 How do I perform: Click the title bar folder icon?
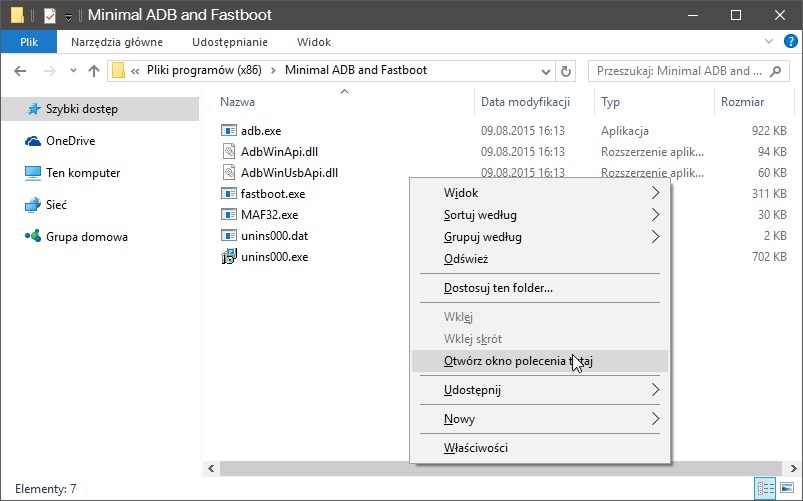[17, 15]
